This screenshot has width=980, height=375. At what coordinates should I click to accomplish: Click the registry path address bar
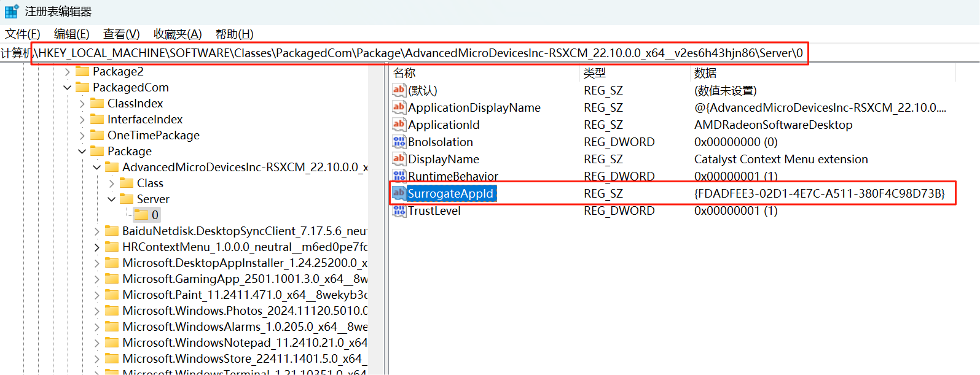(x=419, y=53)
